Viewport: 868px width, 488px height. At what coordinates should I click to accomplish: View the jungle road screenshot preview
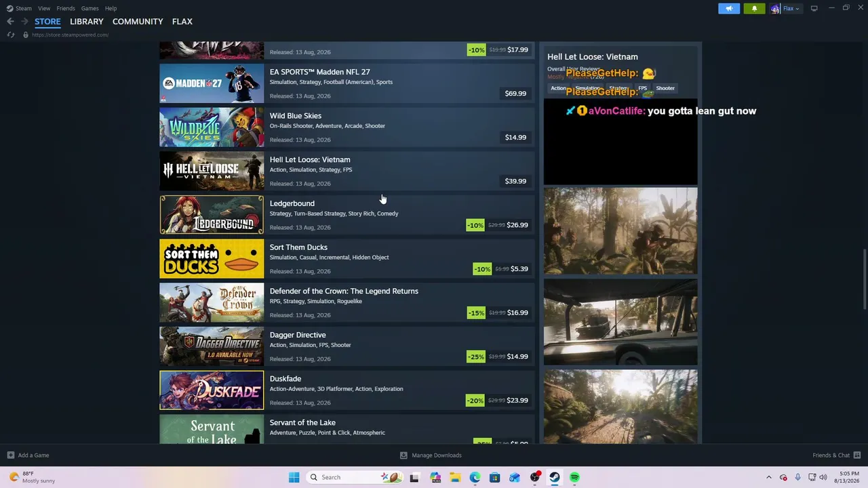point(620,407)
